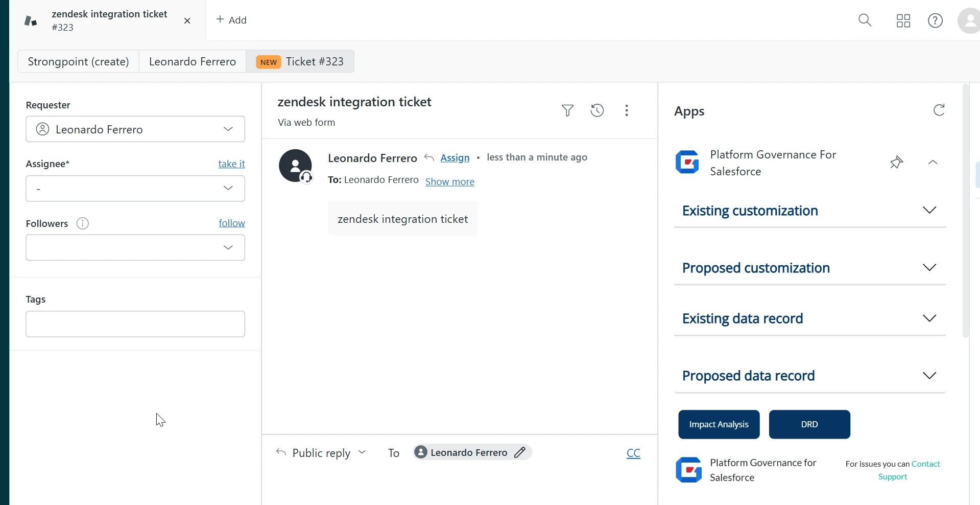980x505 pixels.
Task: Pin the Platform Governance app
Action: tap(896, 163)
